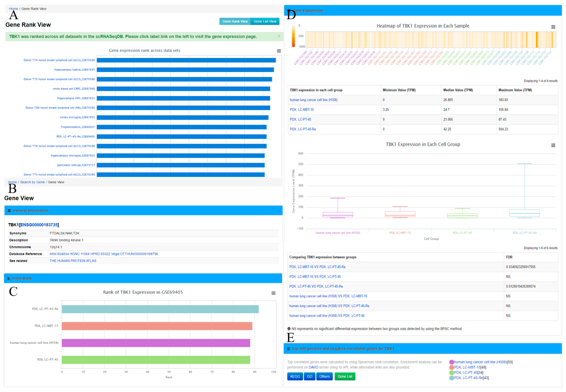Click the correlated genes panel grid icon
The image size is (566, 392).
[288, 348]
